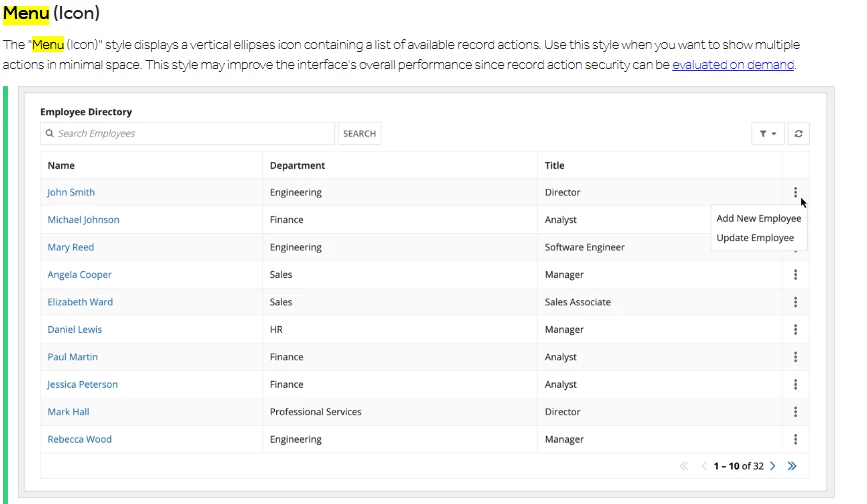Select Update Employee menu action
Image resolution: width=867 pixels, height=504 pixels.
coord(755,238)
